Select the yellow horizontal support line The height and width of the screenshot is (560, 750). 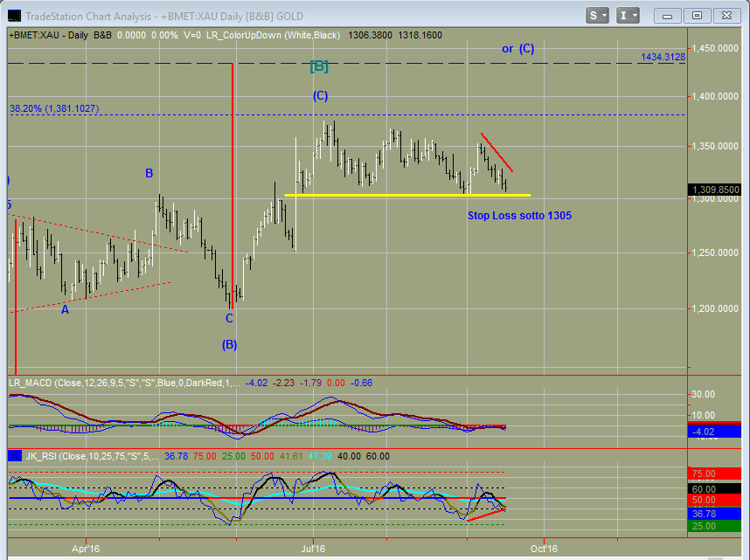point(407,195)
